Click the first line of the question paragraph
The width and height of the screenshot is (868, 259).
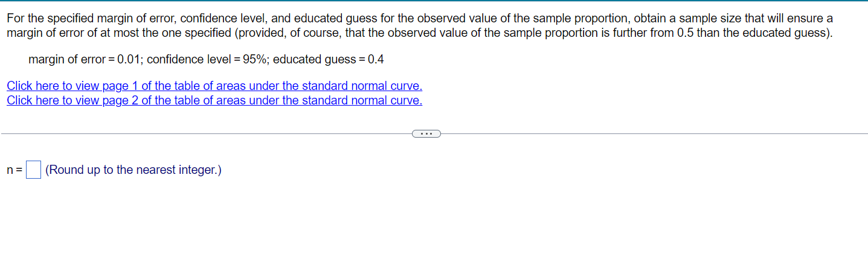click(420, 19)
